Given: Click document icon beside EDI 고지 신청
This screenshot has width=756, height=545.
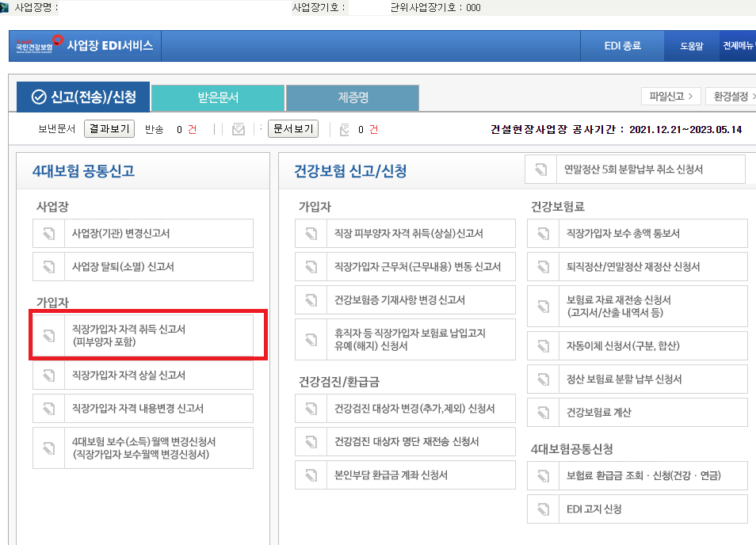Looking at the screenshot, I should click(544, 509).
